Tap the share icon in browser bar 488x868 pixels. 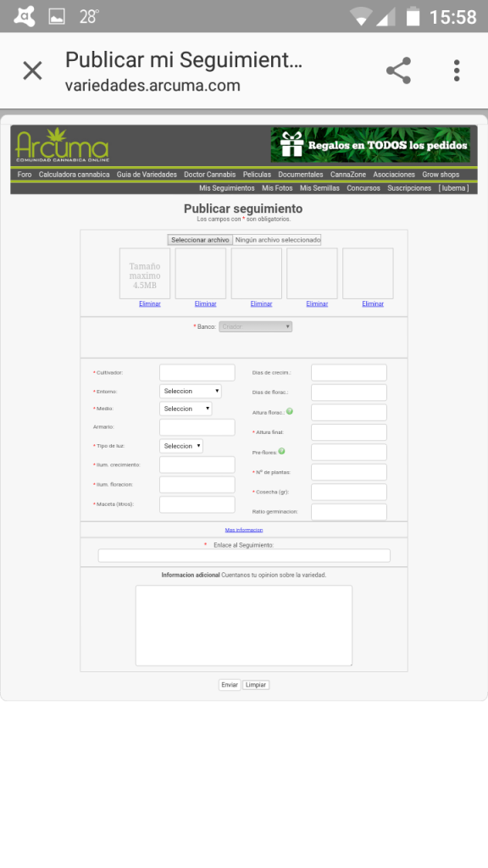[x=398, y=71]
